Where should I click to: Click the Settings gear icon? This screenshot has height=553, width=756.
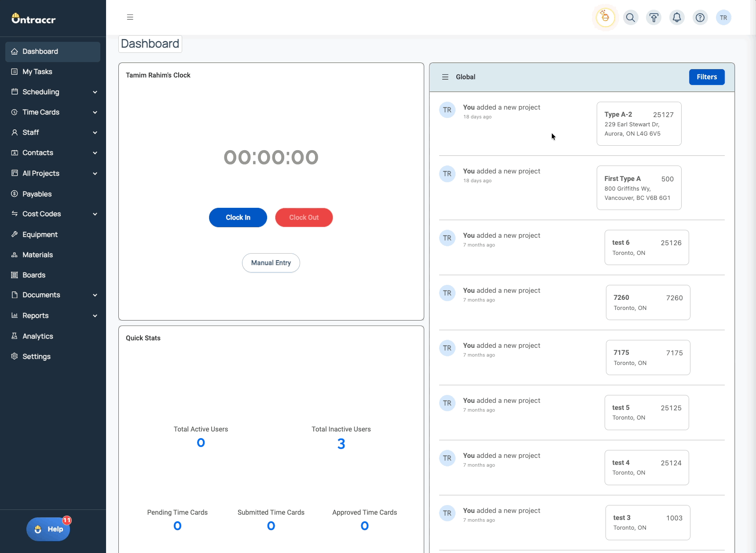coord(15,356)
